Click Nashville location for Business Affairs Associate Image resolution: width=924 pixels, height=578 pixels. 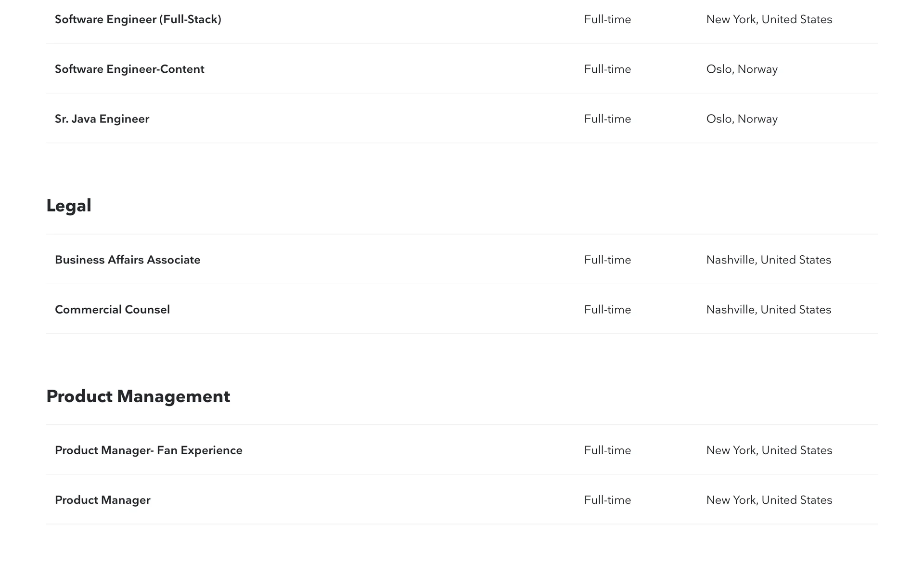pyautogui.click(x=769, y=260)
